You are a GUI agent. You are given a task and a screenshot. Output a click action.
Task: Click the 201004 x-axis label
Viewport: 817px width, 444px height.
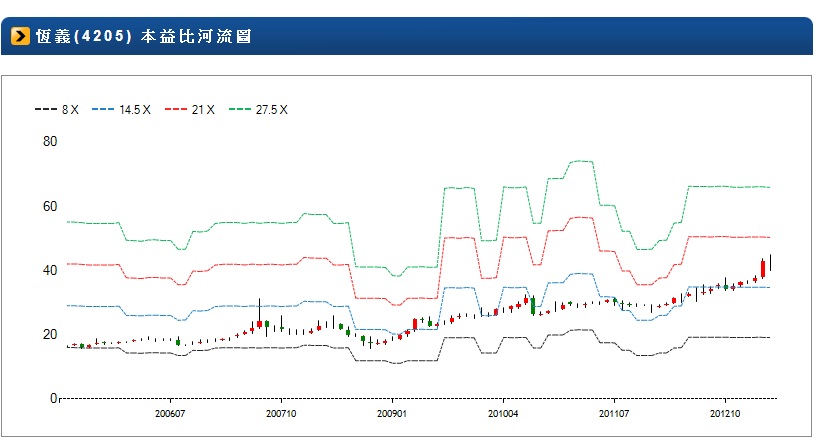503,414
